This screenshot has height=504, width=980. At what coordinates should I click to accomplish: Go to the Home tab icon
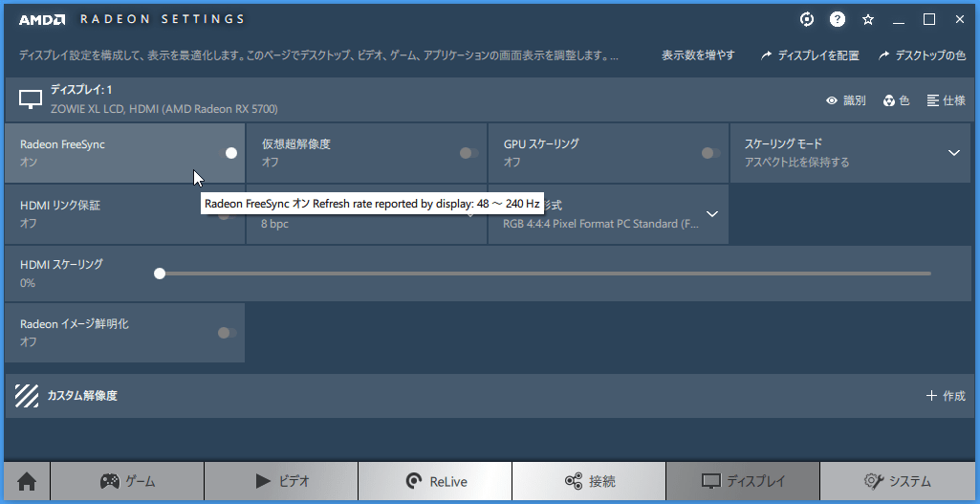(27, 481)
